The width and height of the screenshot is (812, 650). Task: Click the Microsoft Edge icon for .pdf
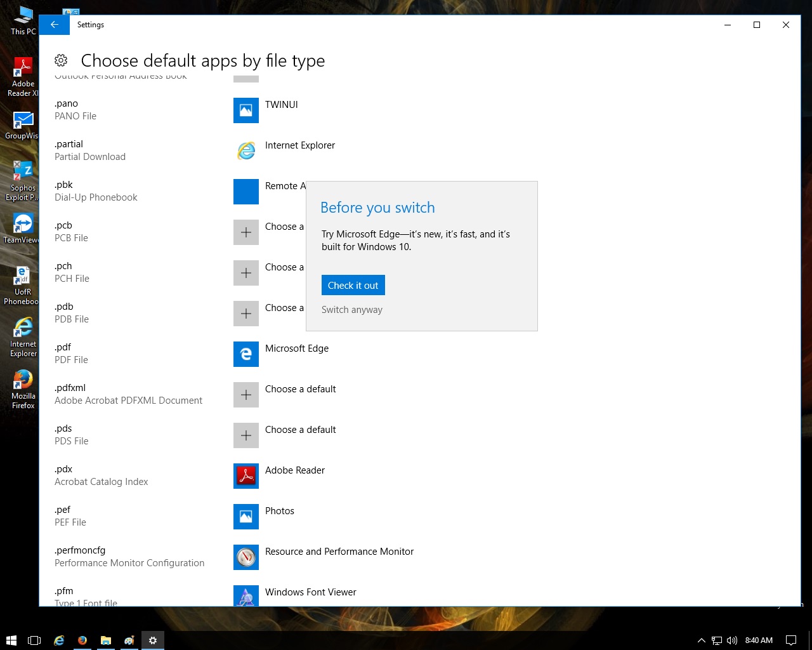pos(246,354)
